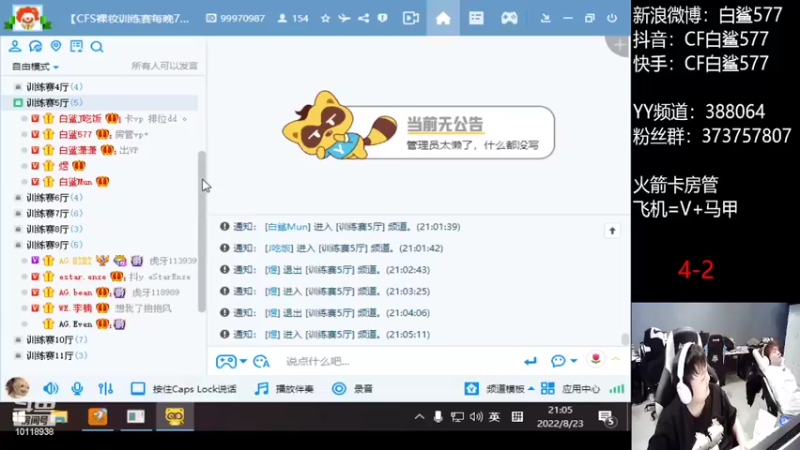Click the [白鲨Mun] link in notifications
Screen dimensions: 800x450
click(287, 227)
